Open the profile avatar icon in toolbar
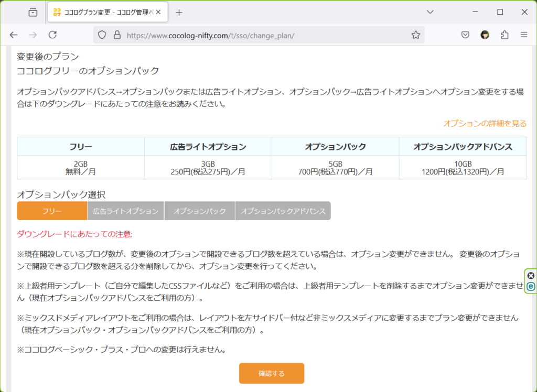Screen dimensions: 537x392 (x=485, y=35)
